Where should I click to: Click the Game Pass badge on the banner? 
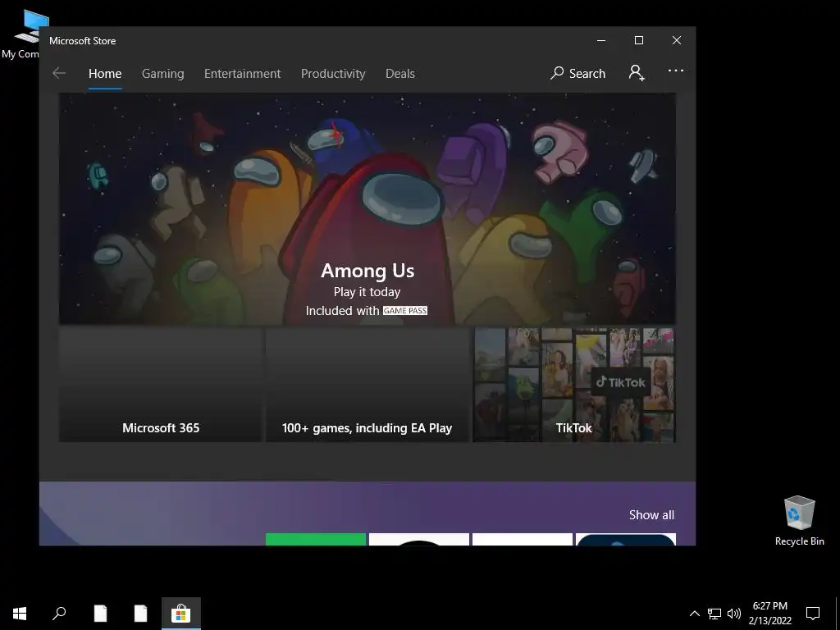click(405, 311)
